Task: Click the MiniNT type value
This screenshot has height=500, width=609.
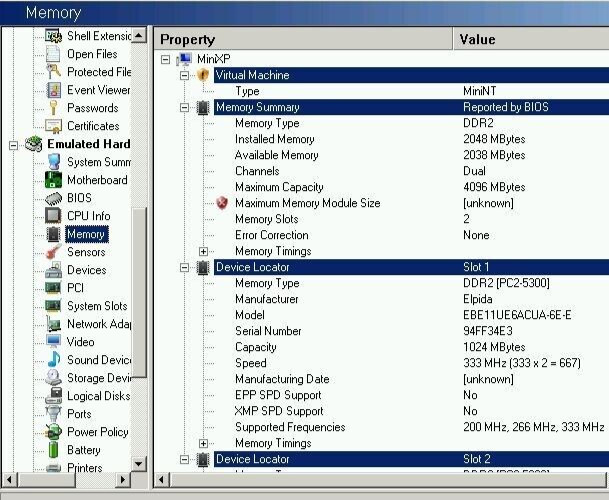Action: click(x=480, y=91)
